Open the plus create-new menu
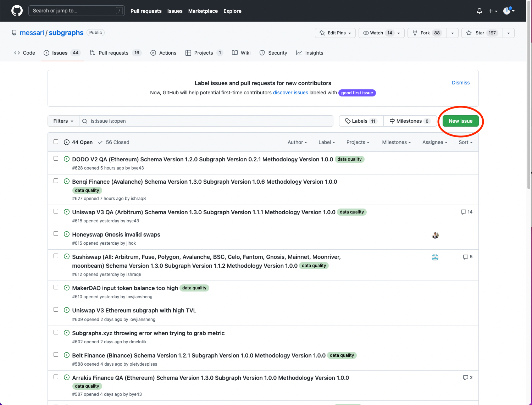Image resolution: width=532 pixels, height=405 pixels. click(493, 11)
